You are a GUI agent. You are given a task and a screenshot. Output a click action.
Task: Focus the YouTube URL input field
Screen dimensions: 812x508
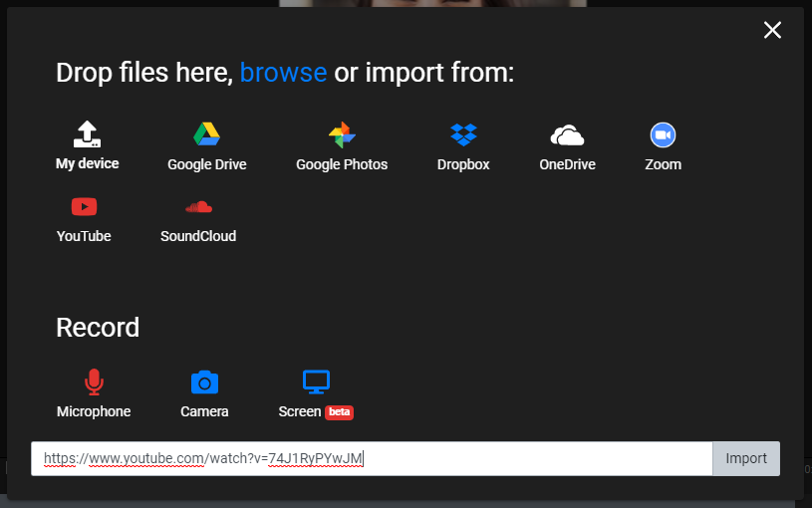[372, 458]
